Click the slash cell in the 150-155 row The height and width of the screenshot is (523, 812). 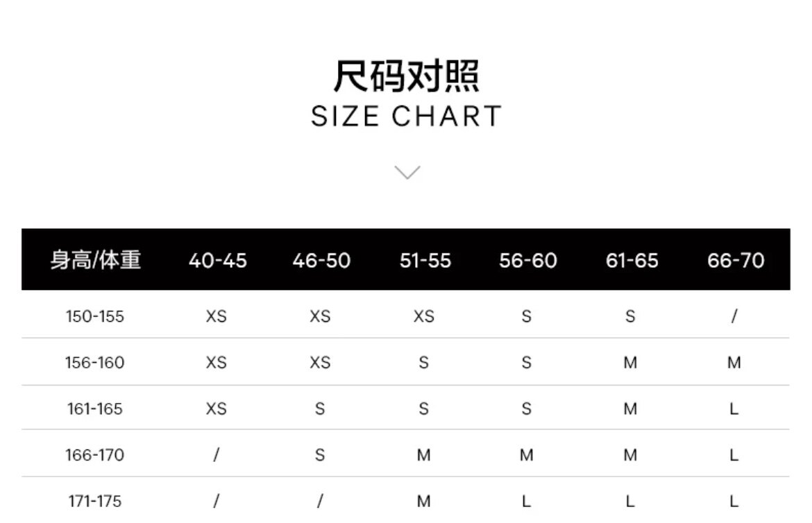[x=734, y=316]
